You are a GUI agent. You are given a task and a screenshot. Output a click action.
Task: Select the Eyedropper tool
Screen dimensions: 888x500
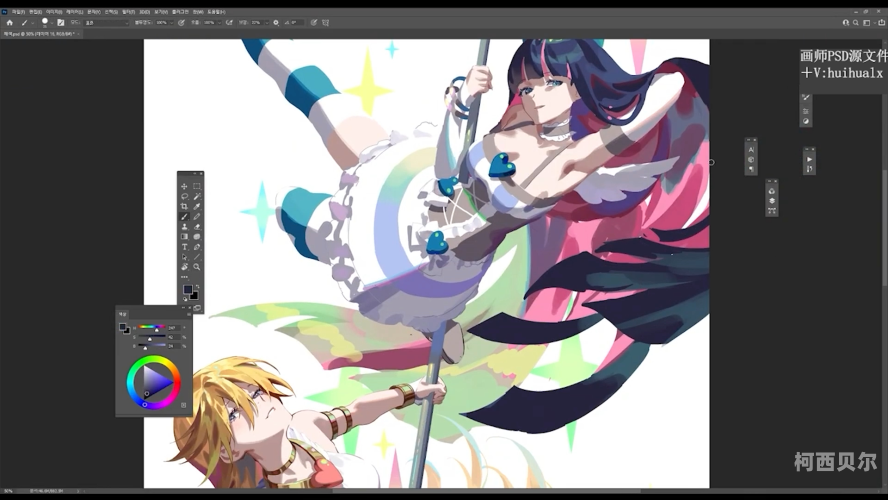[197, 207]
